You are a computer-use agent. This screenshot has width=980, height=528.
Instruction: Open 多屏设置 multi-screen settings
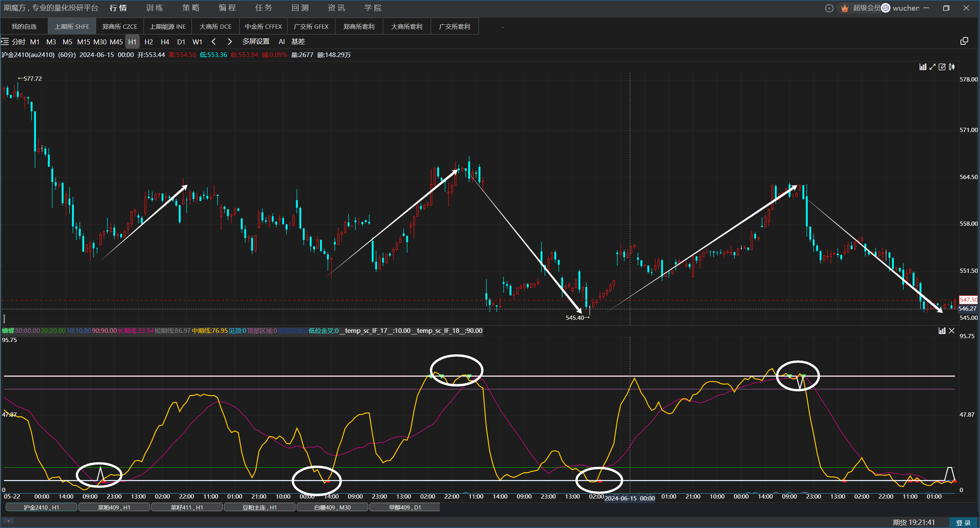(x=256, y=41)
